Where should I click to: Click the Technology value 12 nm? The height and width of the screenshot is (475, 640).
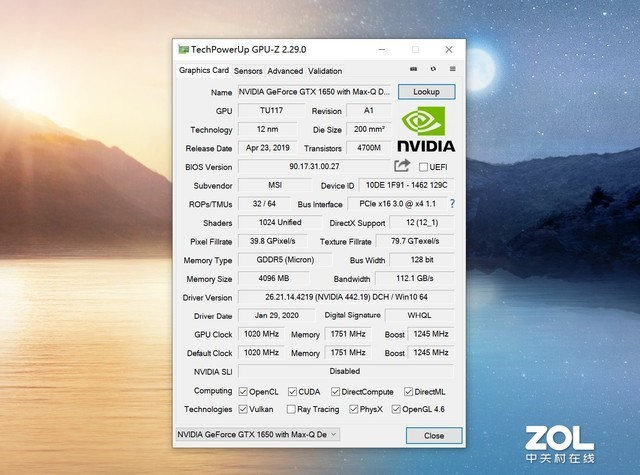click(267, 129)
